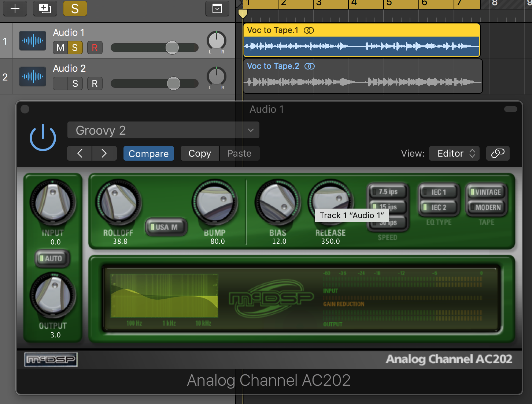Click the duplicate track icon
This screenshot has height=404, width=532.
(45, 8)
